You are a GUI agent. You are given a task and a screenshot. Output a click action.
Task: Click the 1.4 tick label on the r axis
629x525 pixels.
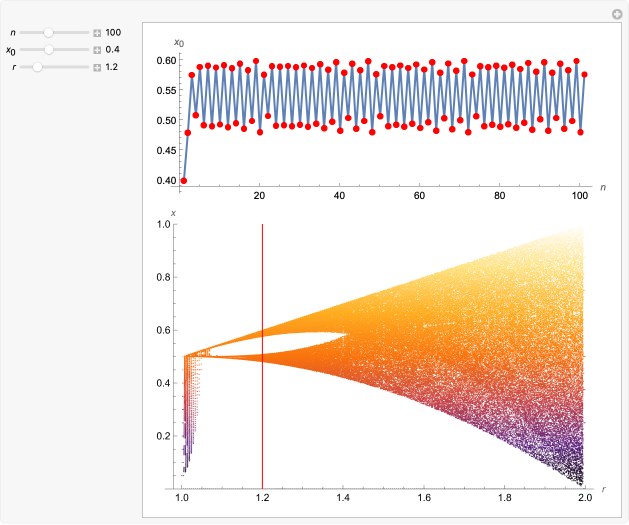coord(343,498)
